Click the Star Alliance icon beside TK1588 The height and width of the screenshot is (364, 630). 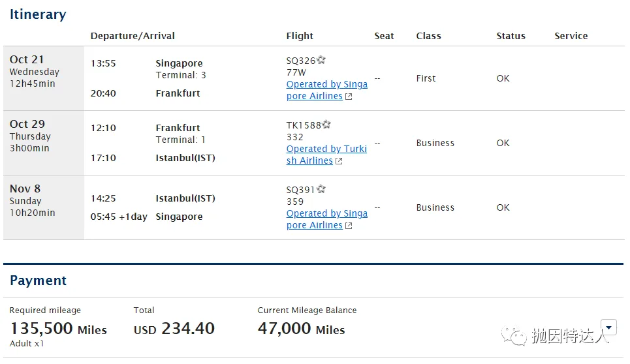[x=326, y=125]
